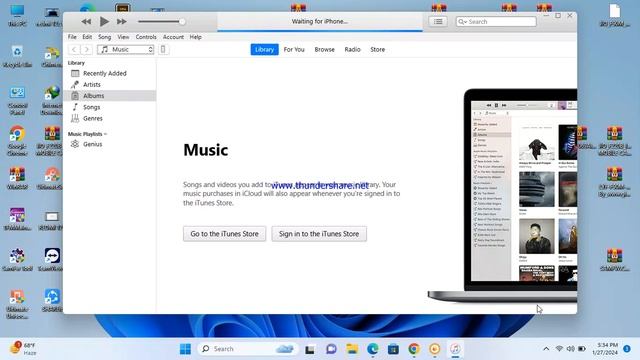The height and width of the screenshot is (360, 640).
Task: Switch to the For You tab
Action: [294, 49]
